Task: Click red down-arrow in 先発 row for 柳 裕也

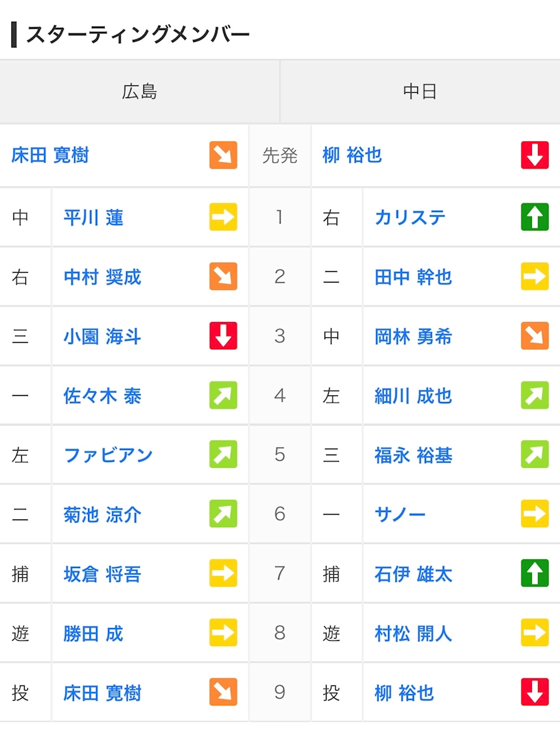Action: pyautogui.click(x=535, y=155)
